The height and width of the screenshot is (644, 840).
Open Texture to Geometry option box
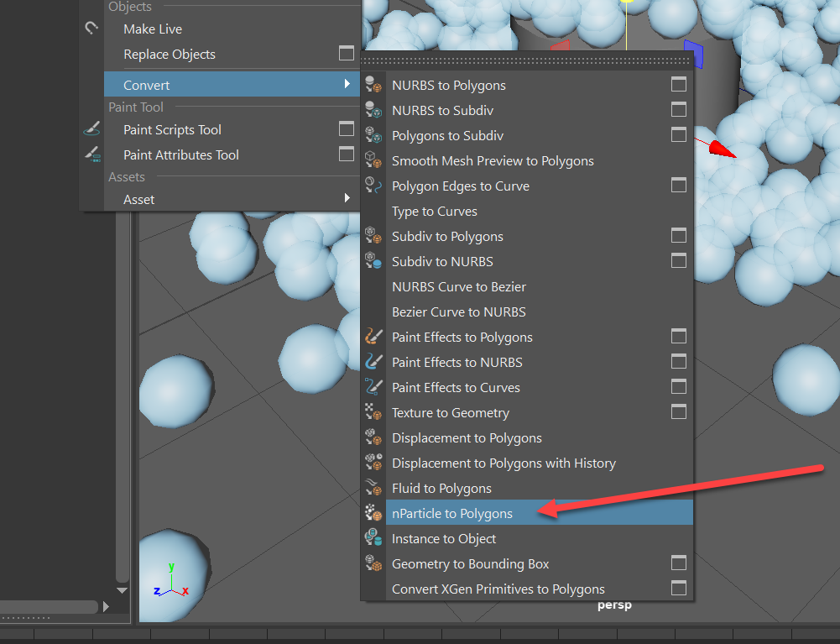(x=679, y=411)
